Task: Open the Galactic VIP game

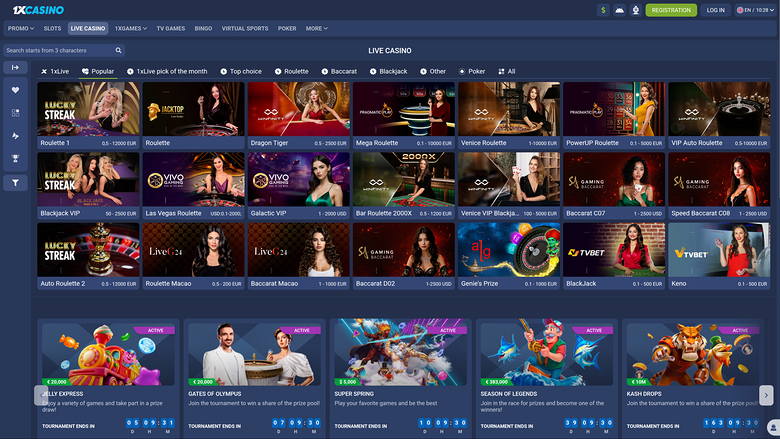Action: (x=298, y=186)
